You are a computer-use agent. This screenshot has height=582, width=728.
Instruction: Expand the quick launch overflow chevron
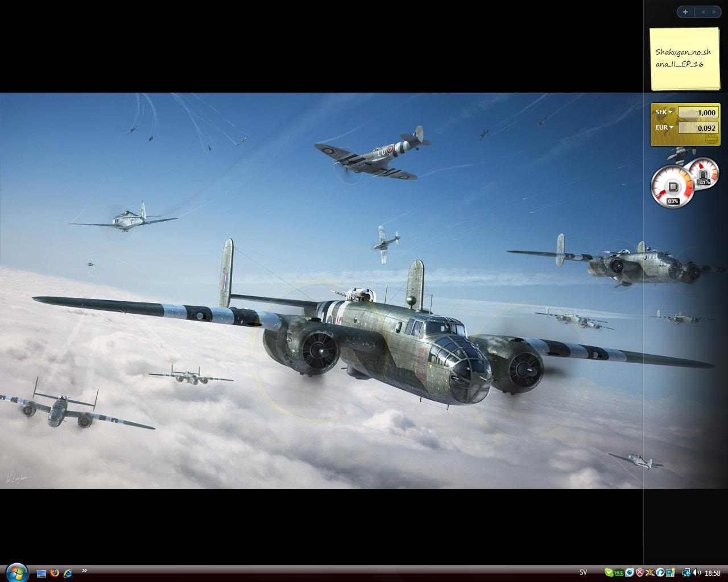pos(85,571)
